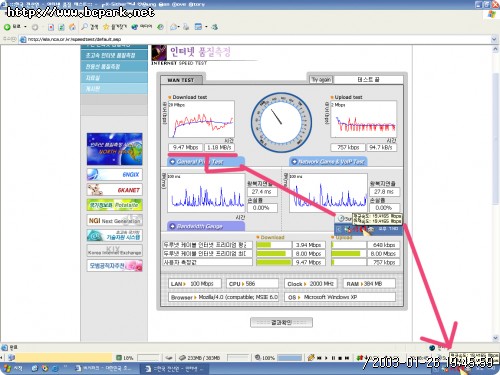500x375 pixels.
Task: Select the 94.7 kB/s upload value
Action: (x=381, y=147)
